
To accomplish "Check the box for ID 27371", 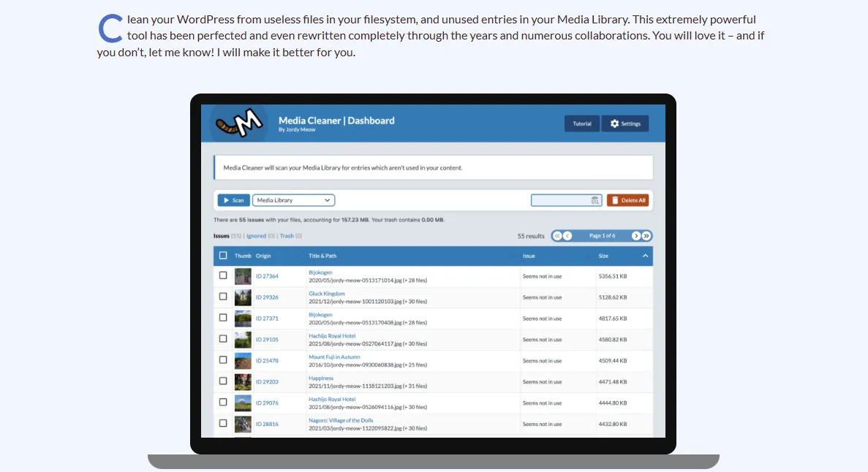I will point(223,318).
